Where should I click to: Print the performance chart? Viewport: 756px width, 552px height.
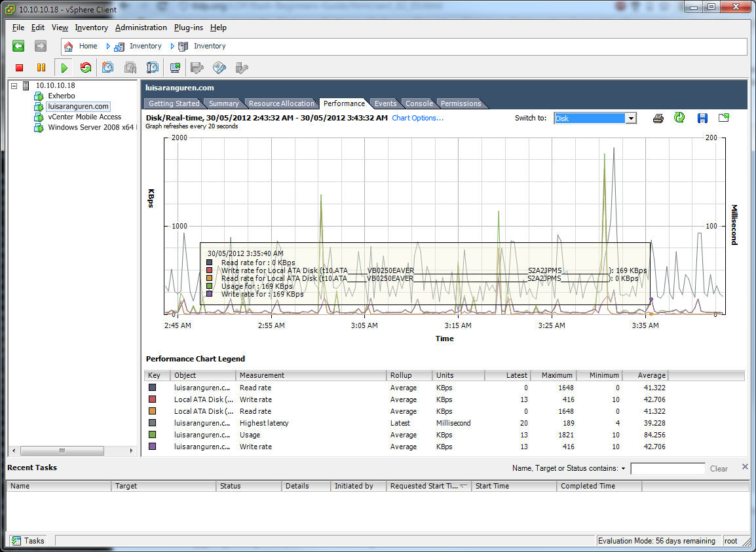tap(658, 118)
